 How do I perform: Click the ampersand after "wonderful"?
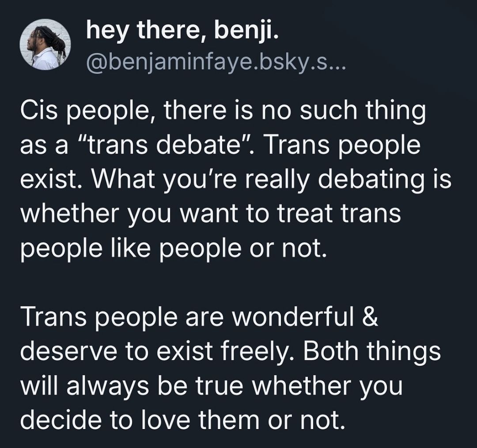pyautogui.click(x=371, y=317)
